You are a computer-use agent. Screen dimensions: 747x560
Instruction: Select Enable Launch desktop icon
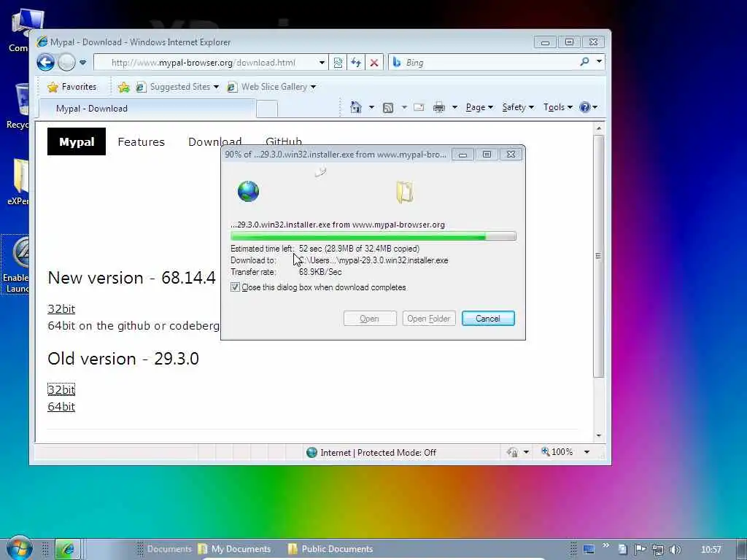tap(15, 265)
